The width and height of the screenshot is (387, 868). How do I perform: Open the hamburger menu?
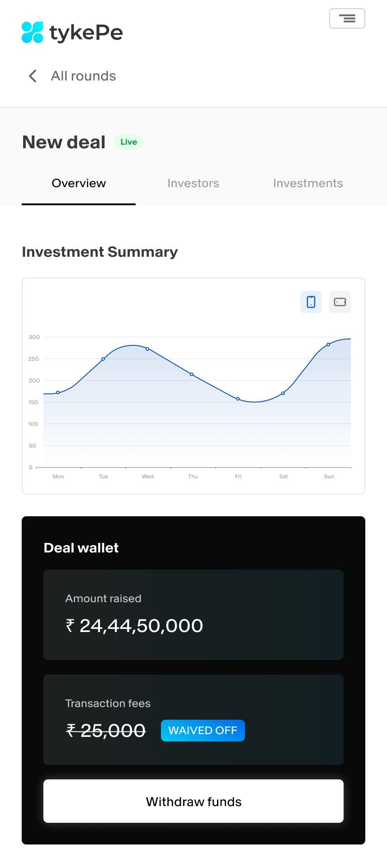347,19
